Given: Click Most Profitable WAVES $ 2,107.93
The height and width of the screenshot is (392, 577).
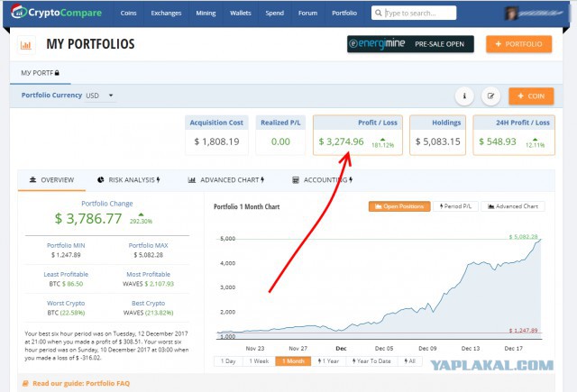Looking at the screenshot, I should pyautogui.click(x=148, y=284).
